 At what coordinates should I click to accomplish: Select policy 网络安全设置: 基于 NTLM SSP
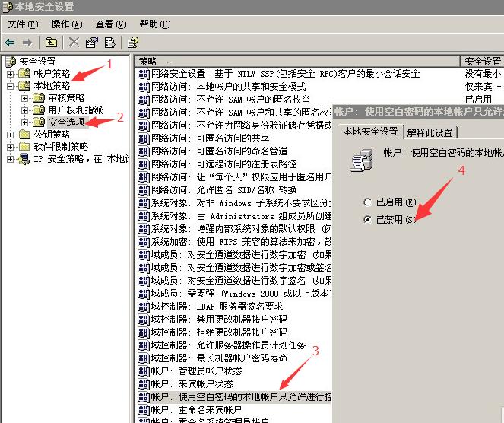coord(285,74)
